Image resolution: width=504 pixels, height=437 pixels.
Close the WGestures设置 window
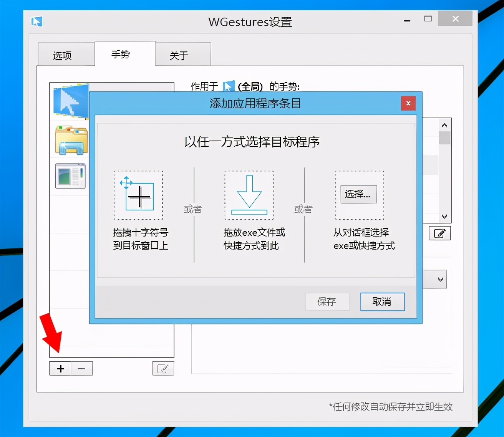tap(456, 18)
